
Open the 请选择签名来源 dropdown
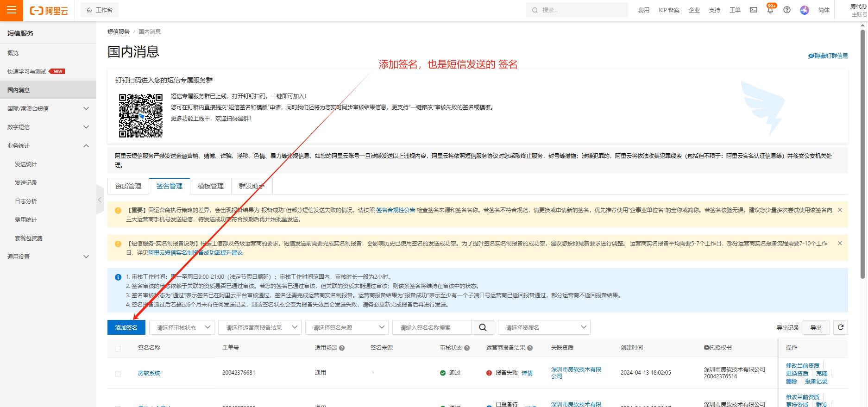point(347,327)
